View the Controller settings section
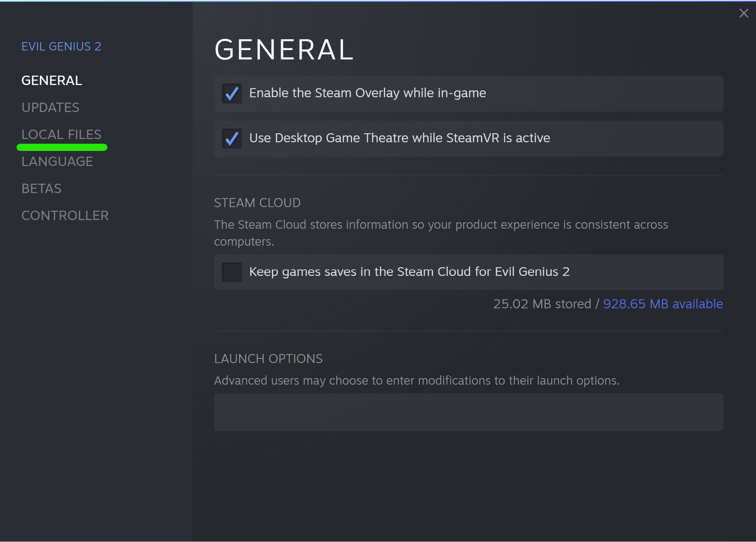The image size is (756, 542). coord(65,215)
